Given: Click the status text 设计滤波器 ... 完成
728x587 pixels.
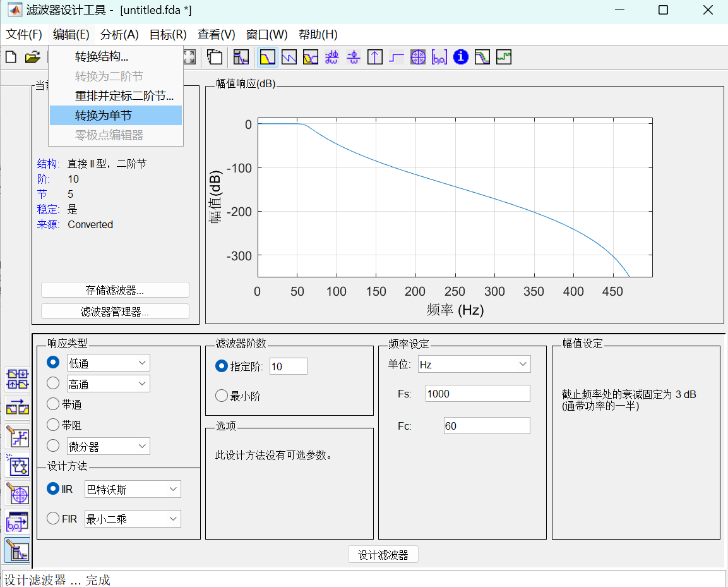Looking at the screenshot, I should (x=57, y=580).
